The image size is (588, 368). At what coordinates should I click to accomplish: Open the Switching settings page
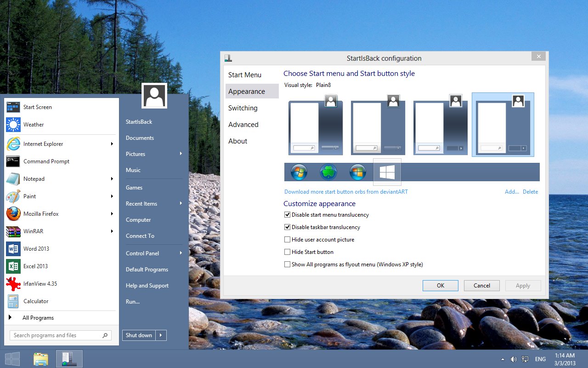(x=243, y=108)
